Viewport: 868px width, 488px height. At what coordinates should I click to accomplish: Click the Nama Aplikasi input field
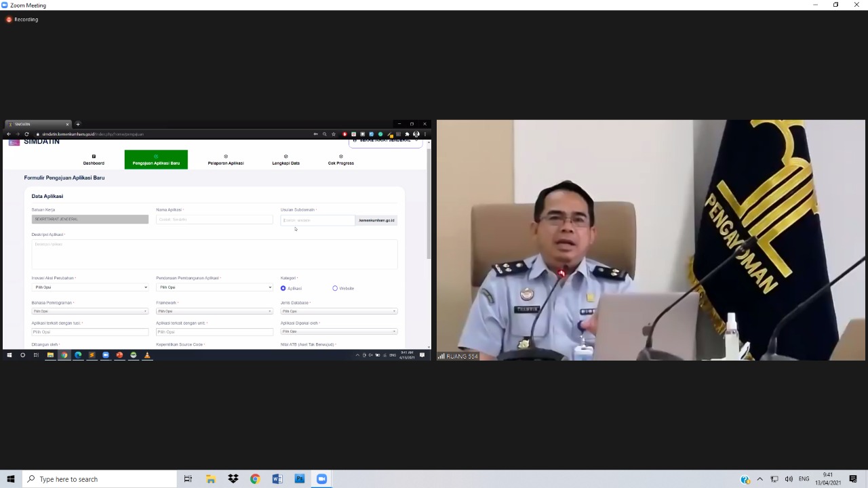pyautogui.click(x=214, y=220)
